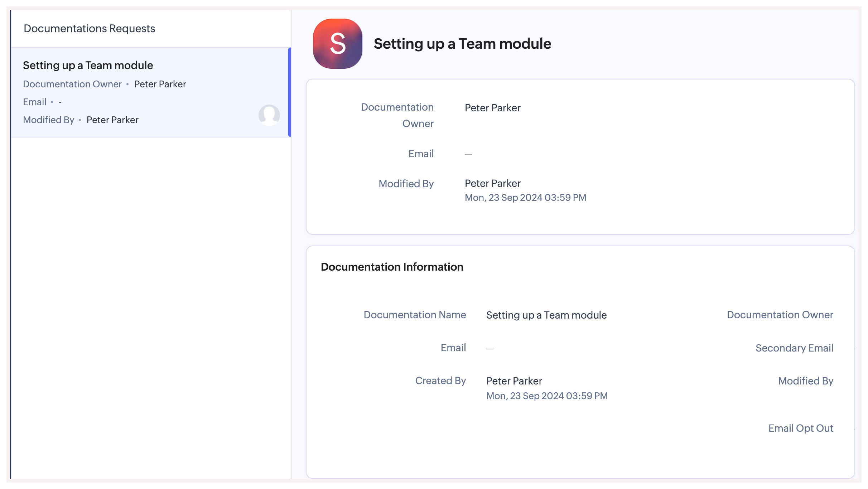Click the Modified By timestamp in summary card

click(525, 198)
